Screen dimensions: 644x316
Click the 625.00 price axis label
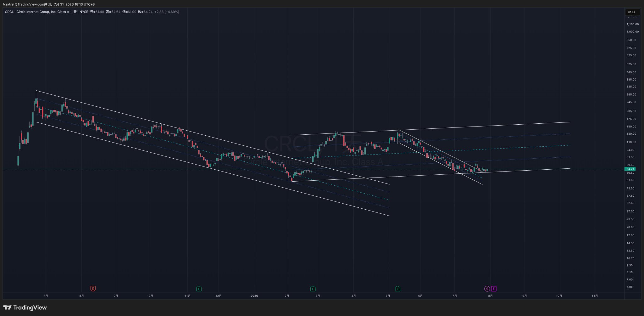coord(631,55)
